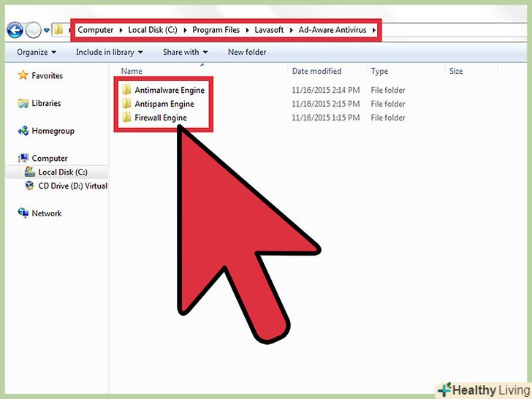Click File folder type of Antispam Engine

tap(388, 104)
